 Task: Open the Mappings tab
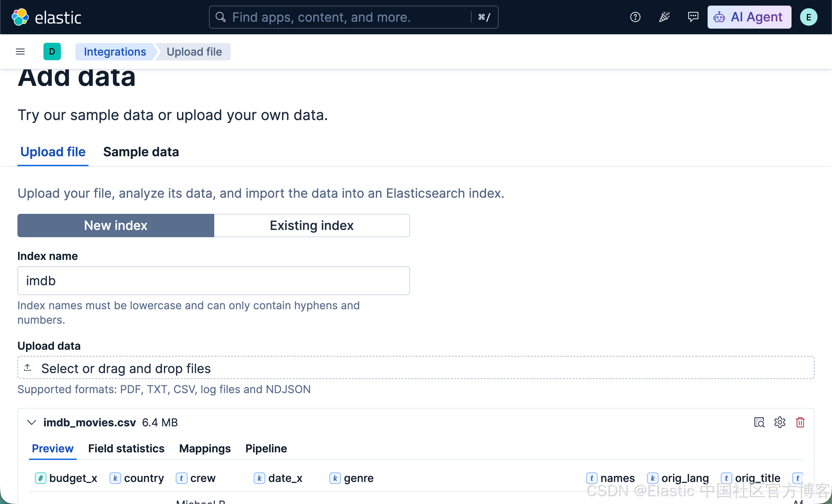click(x=205, y=449)
